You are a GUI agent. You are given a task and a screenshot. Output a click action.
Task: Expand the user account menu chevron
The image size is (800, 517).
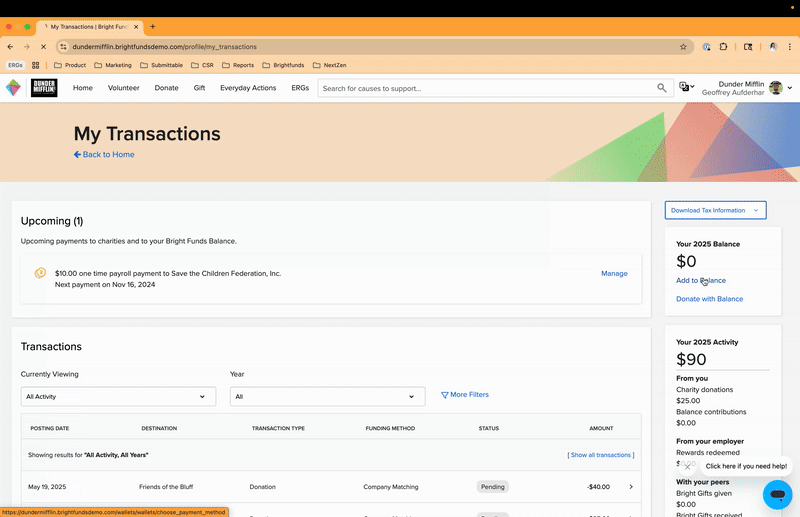[790, 88]
